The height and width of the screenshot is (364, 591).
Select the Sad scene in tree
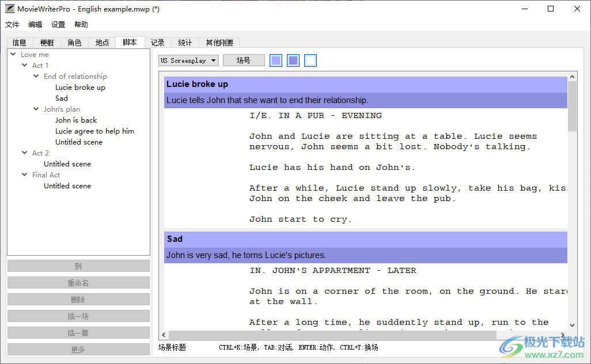pos(62,98)
